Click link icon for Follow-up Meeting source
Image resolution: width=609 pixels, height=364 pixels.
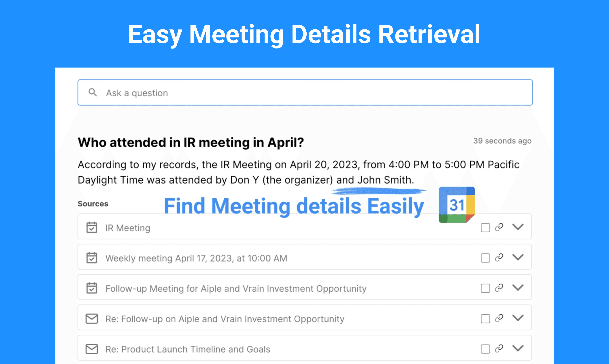(499, 288)
